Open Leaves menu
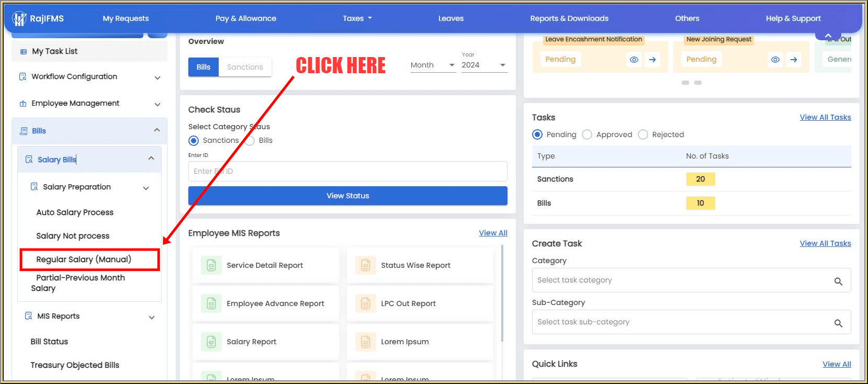This screenshot has height=384, width=868. (451, 18)
